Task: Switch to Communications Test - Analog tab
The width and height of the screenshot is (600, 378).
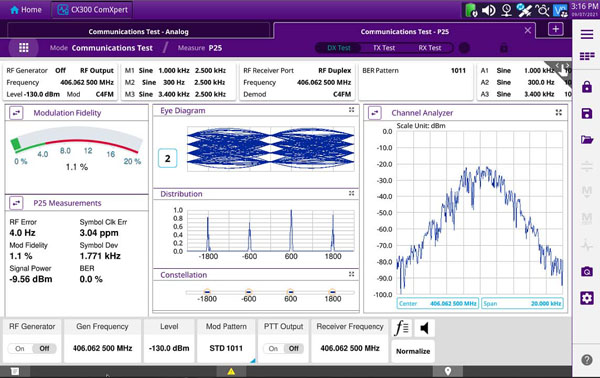Action: point(139,31)
